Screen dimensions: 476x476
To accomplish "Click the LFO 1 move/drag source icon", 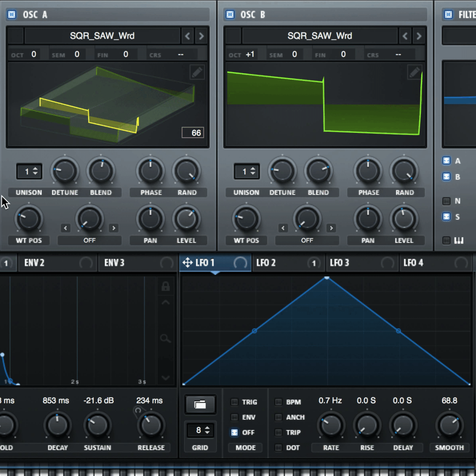I will 187,263.
